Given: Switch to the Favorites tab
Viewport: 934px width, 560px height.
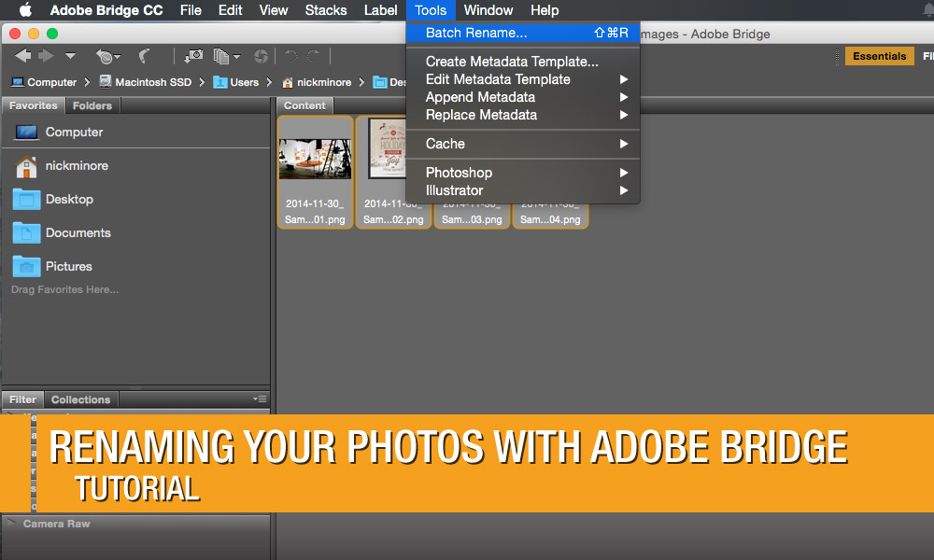Looking at the screenshot, I should tap(34, 105).
